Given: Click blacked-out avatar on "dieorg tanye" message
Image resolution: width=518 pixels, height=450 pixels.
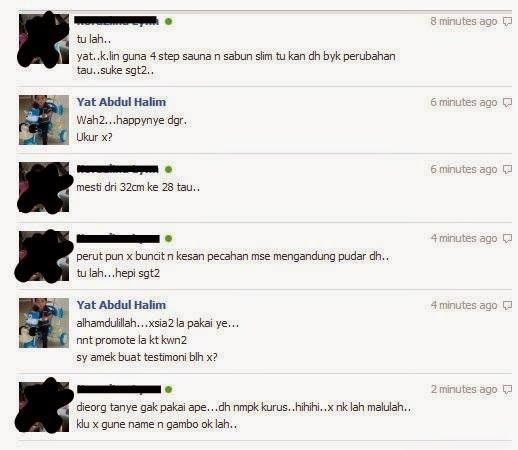Looking at the screenshot, I should tap(44, 406).
